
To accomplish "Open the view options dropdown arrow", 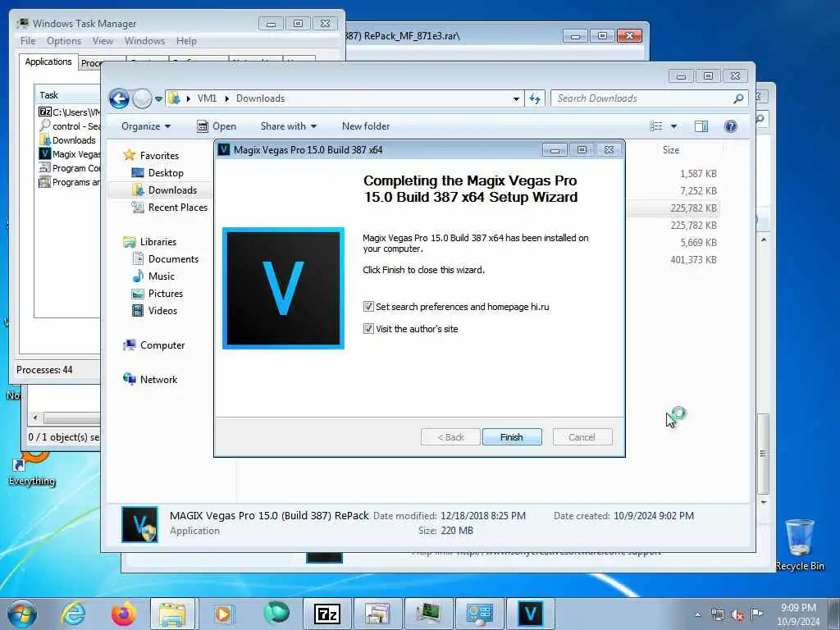I will (x=674, y=126).
